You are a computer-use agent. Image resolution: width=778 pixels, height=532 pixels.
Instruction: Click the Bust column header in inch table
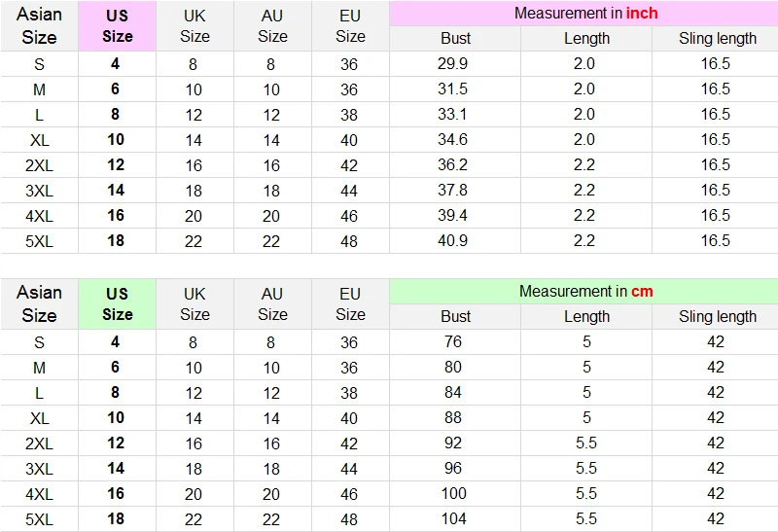455,39
